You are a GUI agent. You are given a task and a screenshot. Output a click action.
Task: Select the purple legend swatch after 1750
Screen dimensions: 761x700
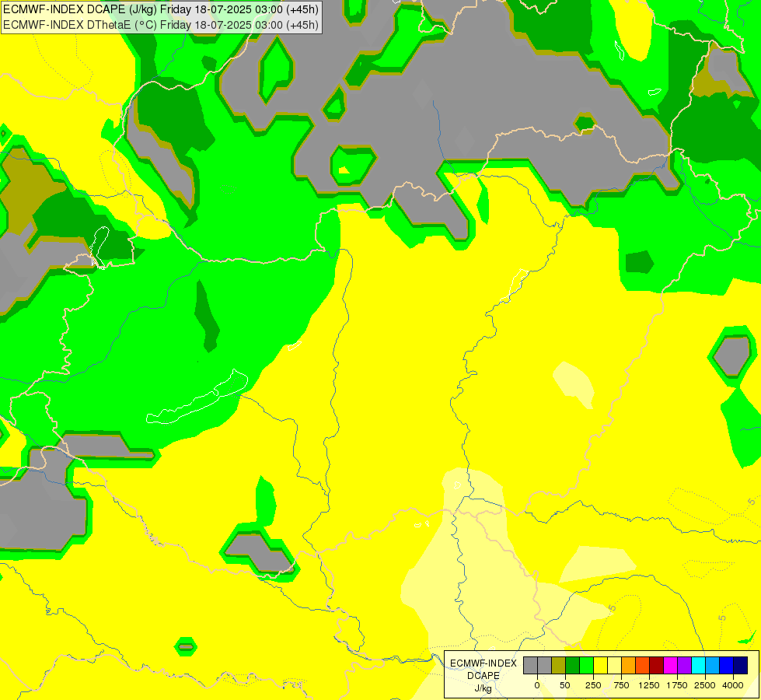point(685,665)
